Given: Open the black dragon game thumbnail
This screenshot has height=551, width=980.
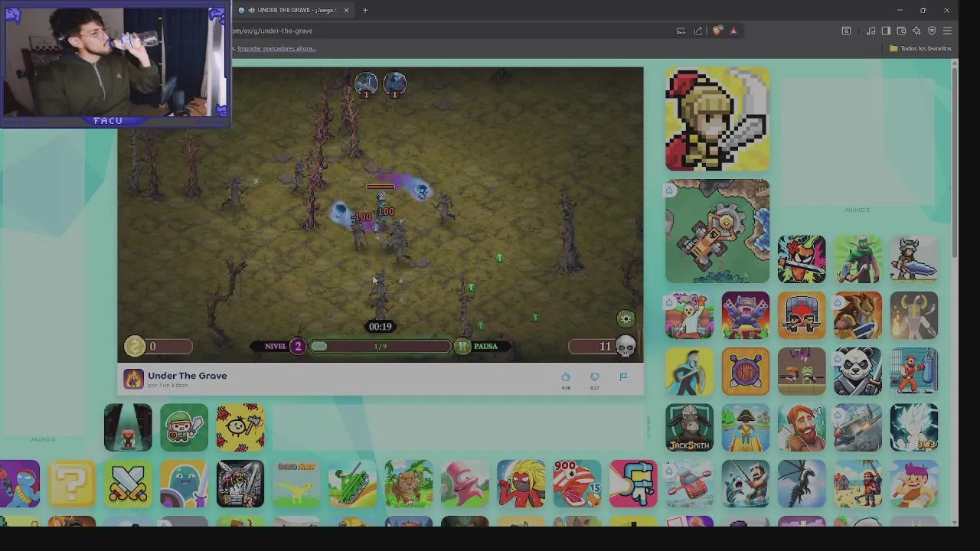Looking at the screenshot, I should point(802,484).
